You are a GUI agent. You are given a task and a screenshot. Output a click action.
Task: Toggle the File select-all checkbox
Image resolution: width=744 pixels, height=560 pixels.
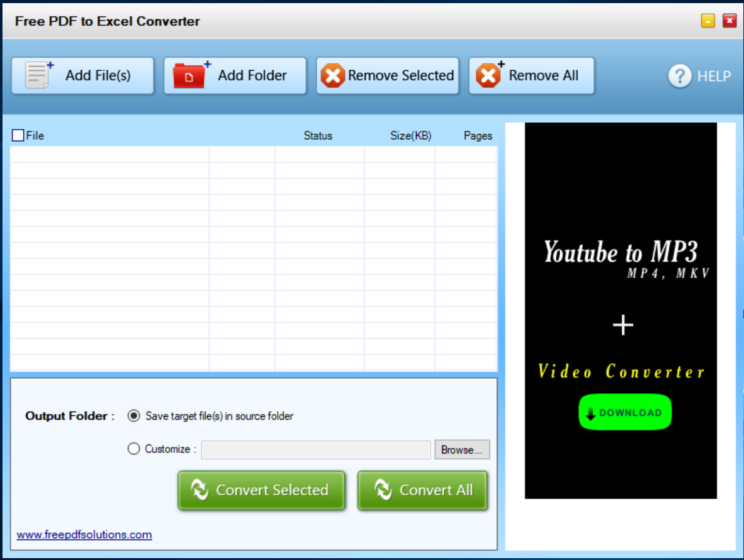point(18,135)
